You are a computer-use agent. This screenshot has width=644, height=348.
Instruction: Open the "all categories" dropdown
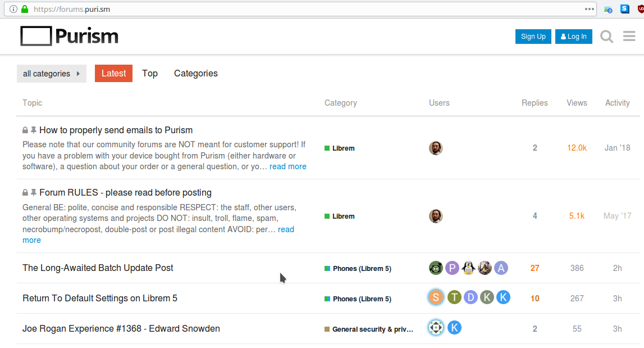51,73
